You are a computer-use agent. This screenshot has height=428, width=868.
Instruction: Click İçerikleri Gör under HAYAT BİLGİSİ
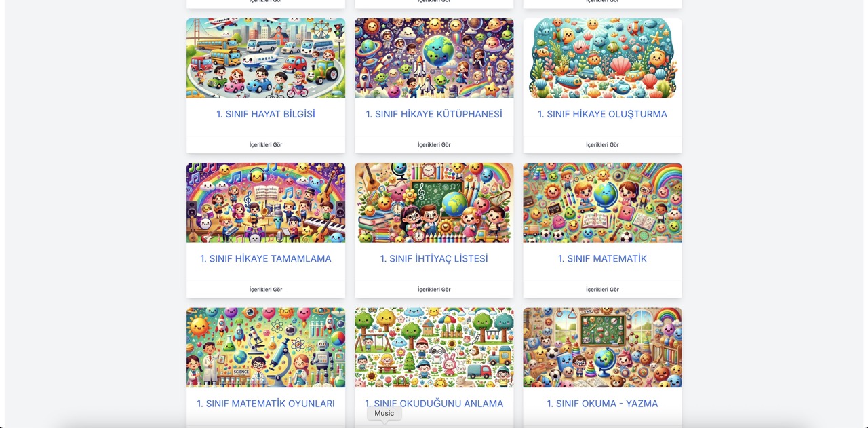click(266, 144)
